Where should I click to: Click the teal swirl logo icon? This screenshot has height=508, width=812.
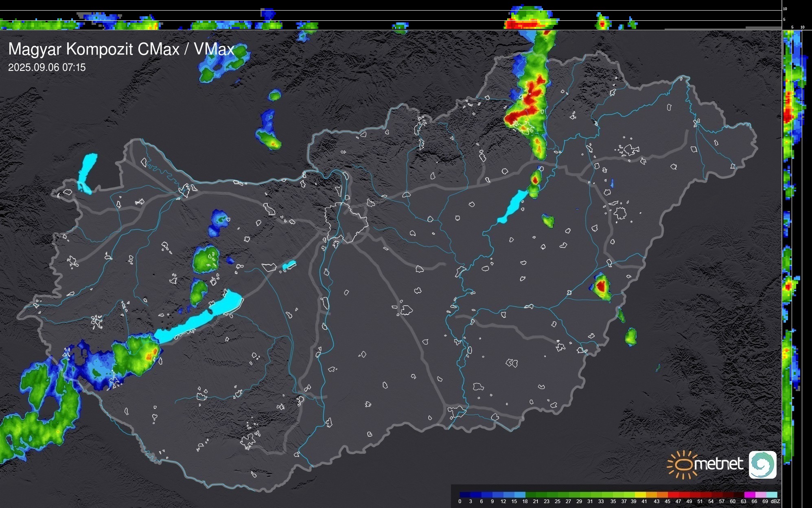tap(762, 464)
